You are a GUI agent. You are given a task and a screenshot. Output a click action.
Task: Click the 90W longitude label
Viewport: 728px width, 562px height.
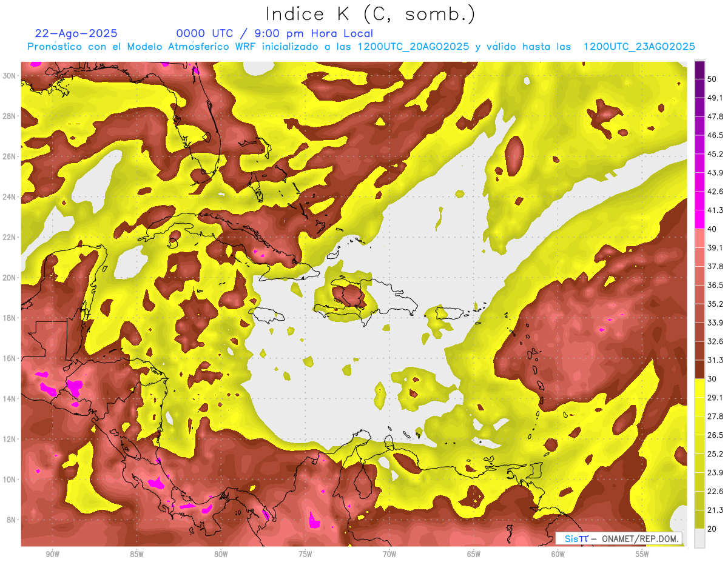52,554
